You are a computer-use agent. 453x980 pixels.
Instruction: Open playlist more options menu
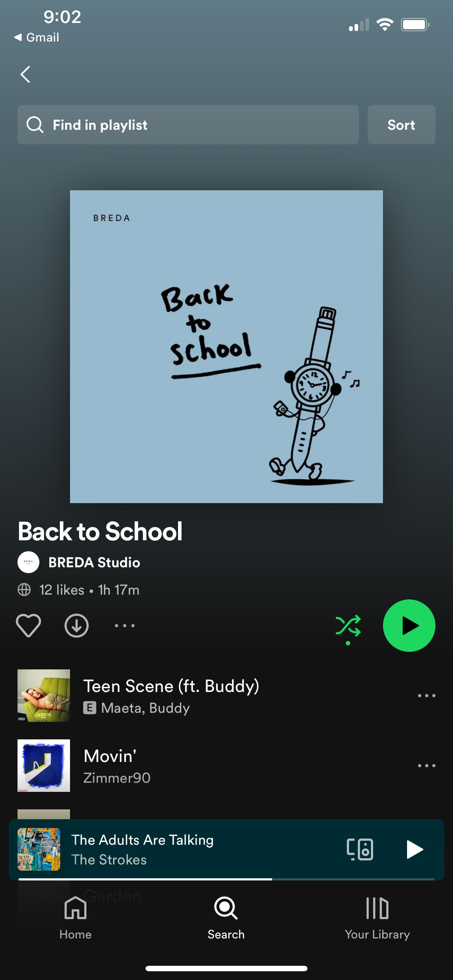tap(125, 625)
